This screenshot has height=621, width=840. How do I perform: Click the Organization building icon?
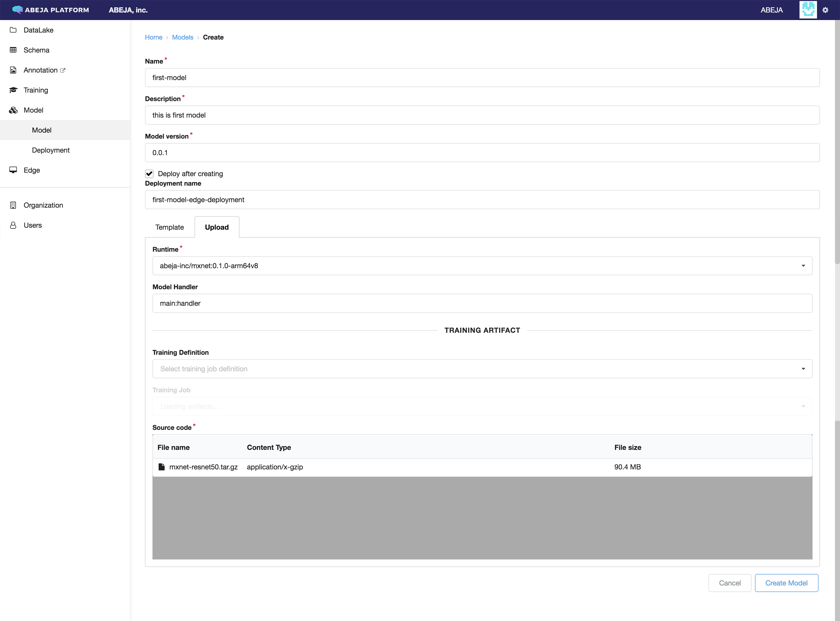[13, 205]
